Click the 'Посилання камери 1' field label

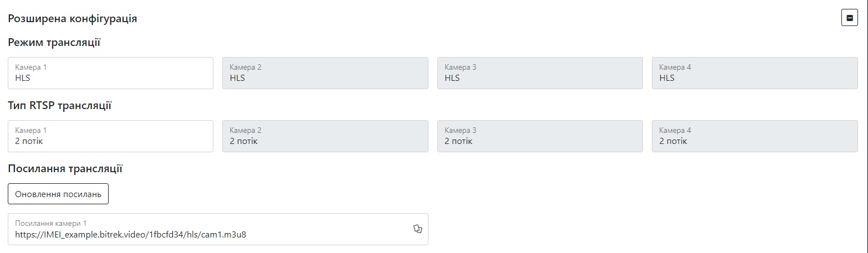click(x=51, y=223)
